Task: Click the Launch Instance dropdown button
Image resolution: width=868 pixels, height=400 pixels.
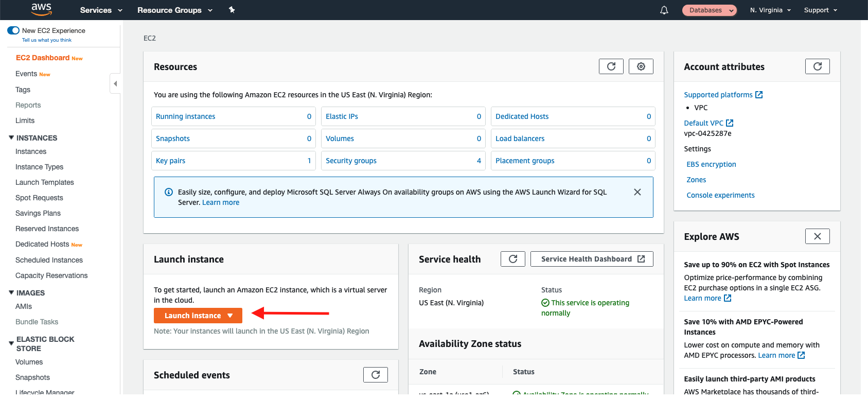Action: click(x=198, y=316)
